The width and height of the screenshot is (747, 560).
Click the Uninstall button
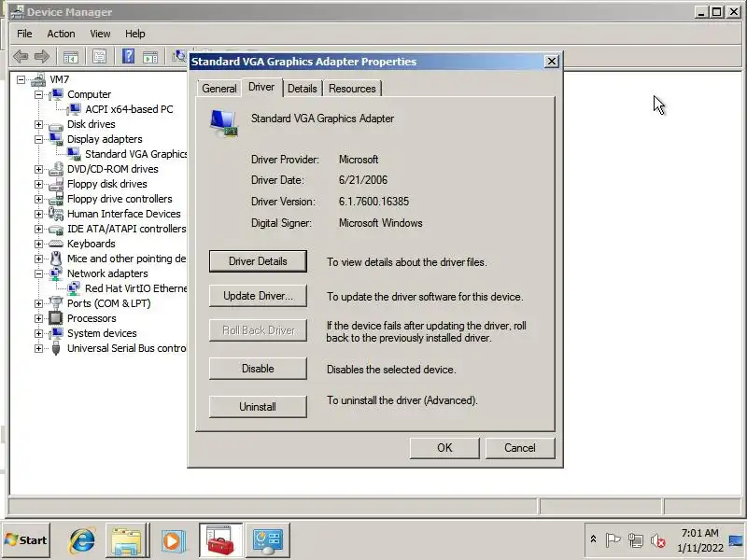pyautogui.click(x=258, y=407)
